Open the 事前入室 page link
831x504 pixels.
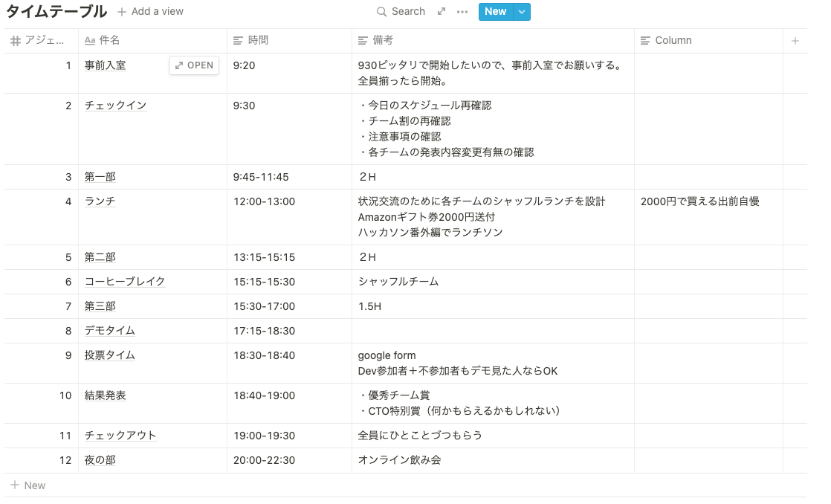(106, 65)
